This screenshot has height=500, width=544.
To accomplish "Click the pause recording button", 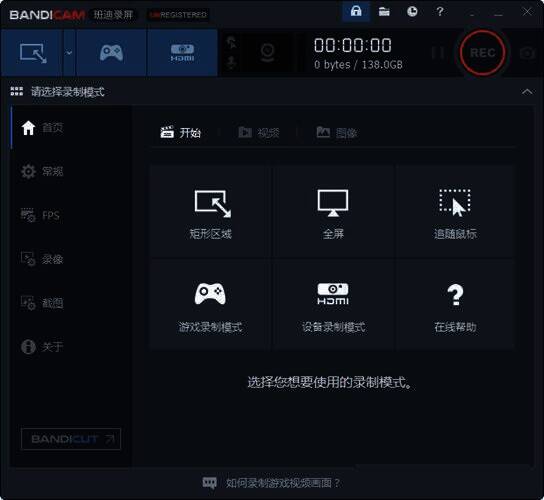I will pyautogui.click(x=437, y=53).
